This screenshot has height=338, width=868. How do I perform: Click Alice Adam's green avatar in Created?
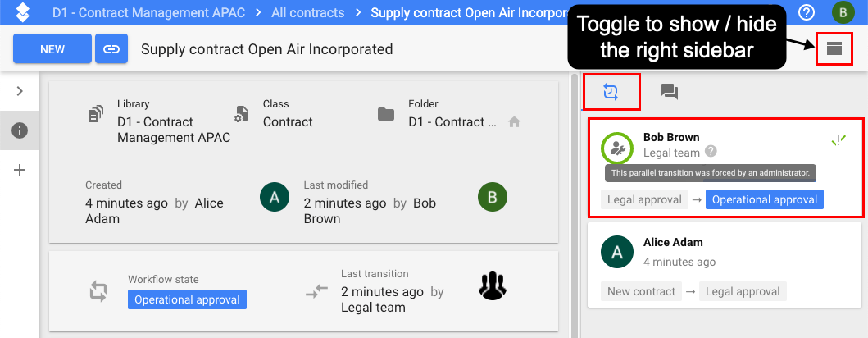[275, 197]
